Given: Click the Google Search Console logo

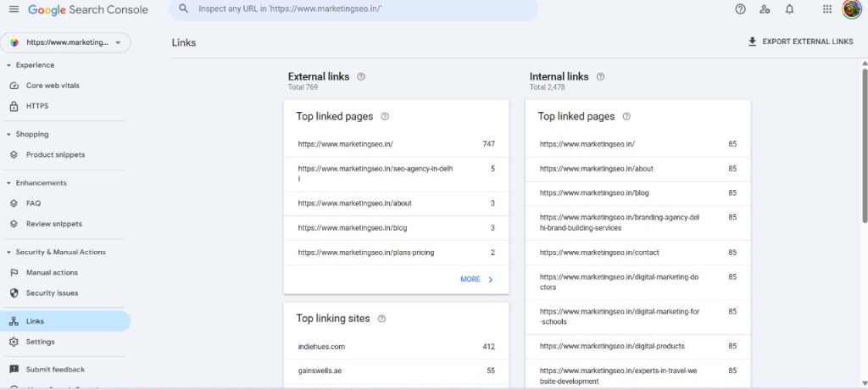Looking at the screenshot, I should pyautogui.click(x=88, y=9).
